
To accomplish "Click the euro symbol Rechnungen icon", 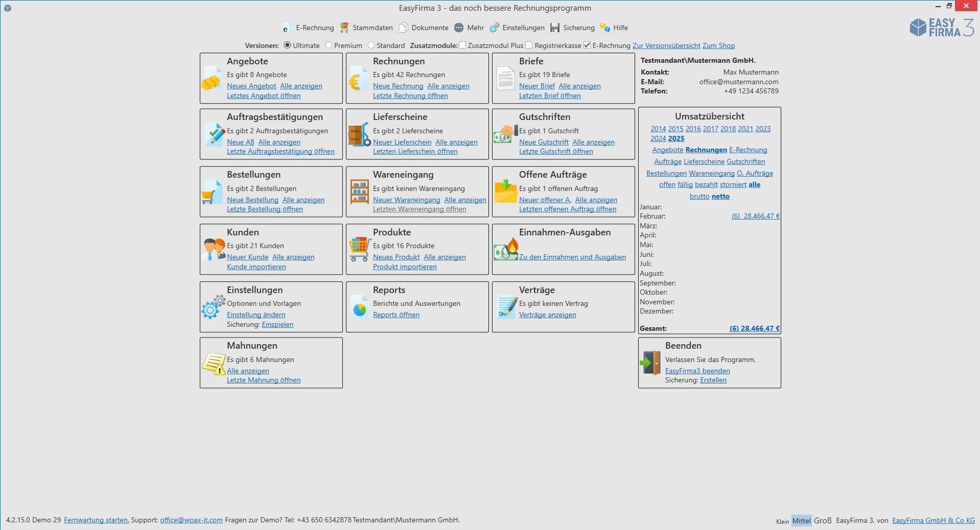I will (357, 79).
